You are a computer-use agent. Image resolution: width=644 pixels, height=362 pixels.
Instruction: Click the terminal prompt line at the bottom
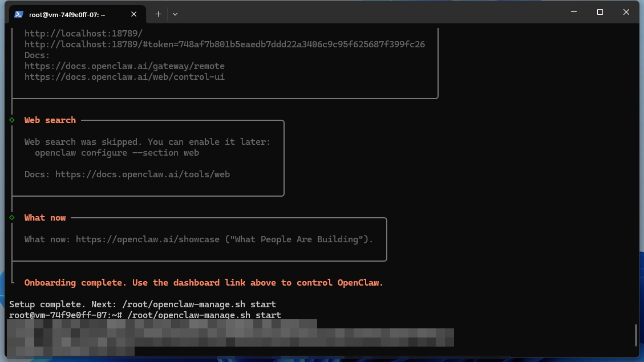tap(144, 315)
